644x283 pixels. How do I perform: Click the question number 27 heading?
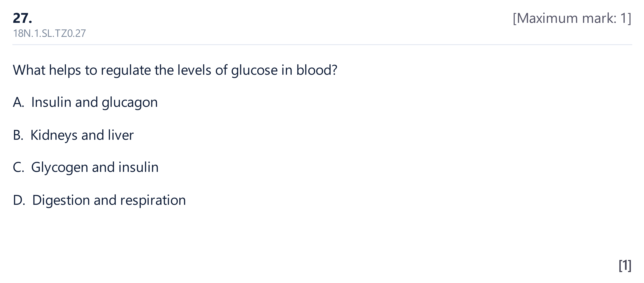(x=22, y=18)
